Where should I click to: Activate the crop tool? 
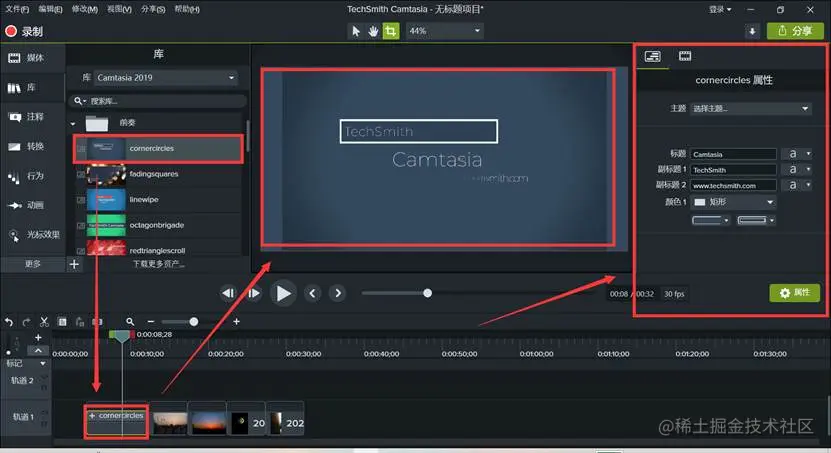pos(391,31)
